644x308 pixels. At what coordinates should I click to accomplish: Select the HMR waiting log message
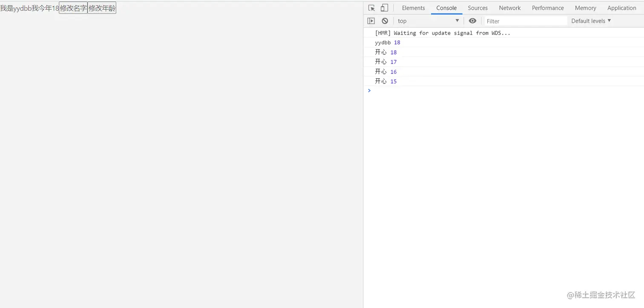click(x=442, y=33)
